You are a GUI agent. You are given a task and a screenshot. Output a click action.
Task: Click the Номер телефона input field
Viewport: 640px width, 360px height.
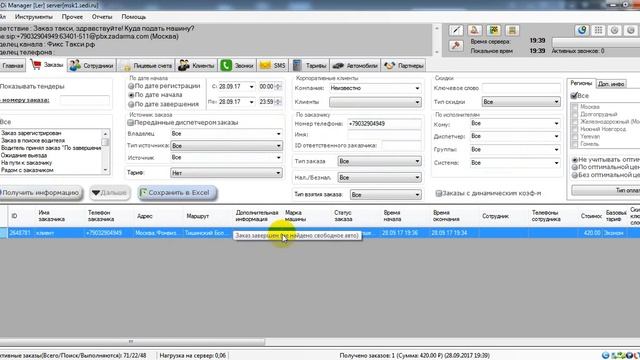pyautogui.click(x=384, y=124)
